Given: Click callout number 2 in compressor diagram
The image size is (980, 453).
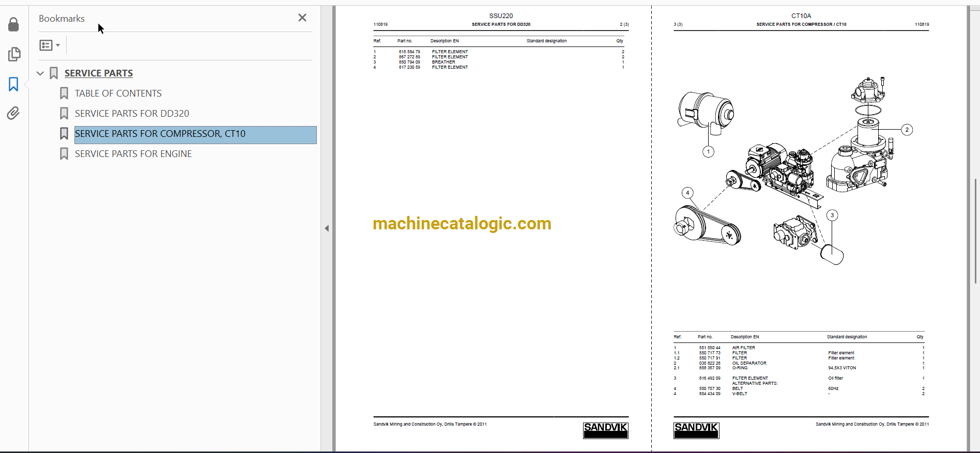Looking at the screenshot, I should 907,130.
